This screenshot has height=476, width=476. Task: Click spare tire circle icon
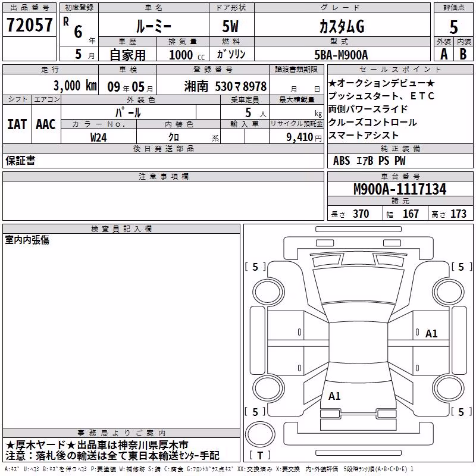[260, 434]
